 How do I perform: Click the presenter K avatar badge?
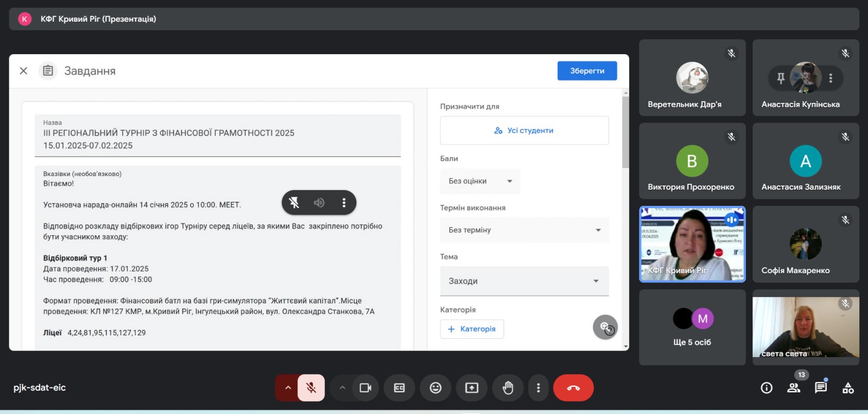point(24,19)
